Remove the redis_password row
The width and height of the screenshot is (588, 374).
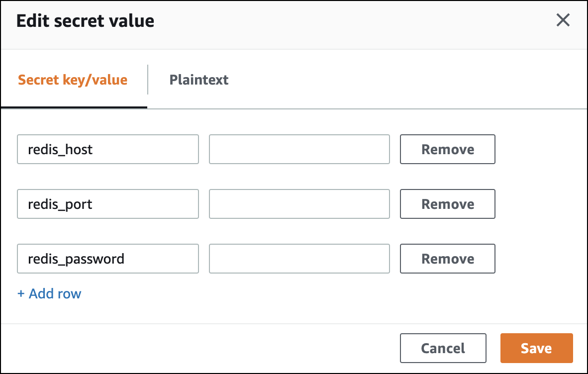(x=447, y=259)
